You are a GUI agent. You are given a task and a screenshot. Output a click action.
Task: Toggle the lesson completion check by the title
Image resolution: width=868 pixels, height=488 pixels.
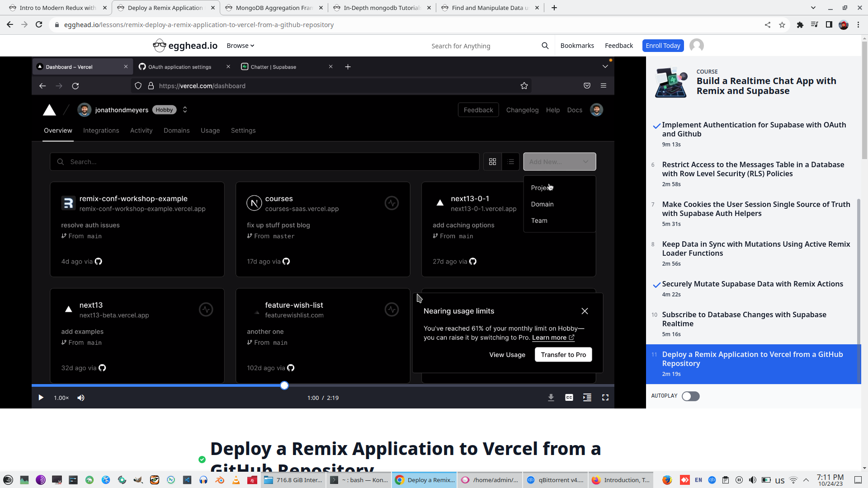point(202,460)
